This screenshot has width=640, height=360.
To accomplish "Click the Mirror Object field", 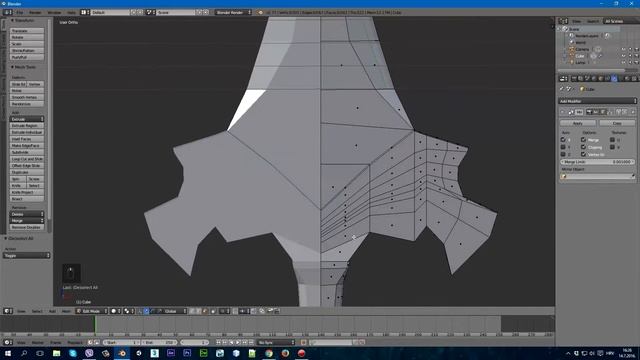I will tap(597, 176).
